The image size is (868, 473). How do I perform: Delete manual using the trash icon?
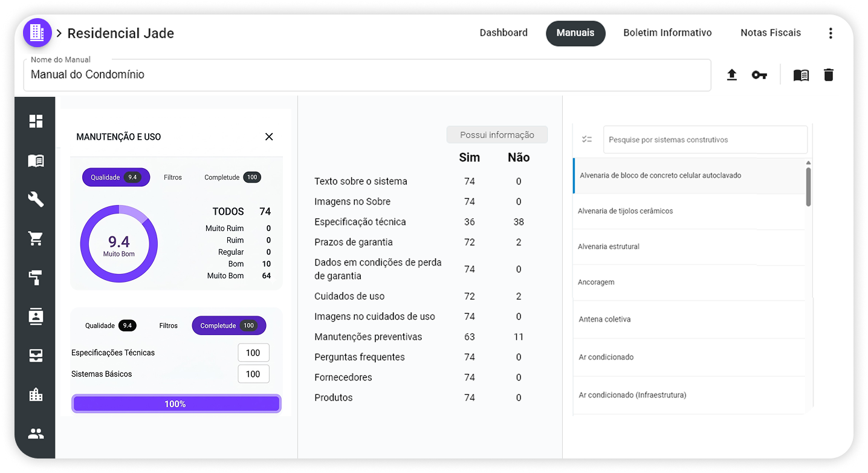pos(829,75)
